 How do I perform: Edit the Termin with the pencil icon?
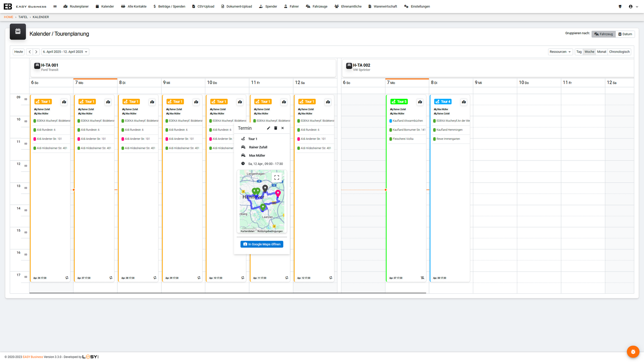point(268,128)
